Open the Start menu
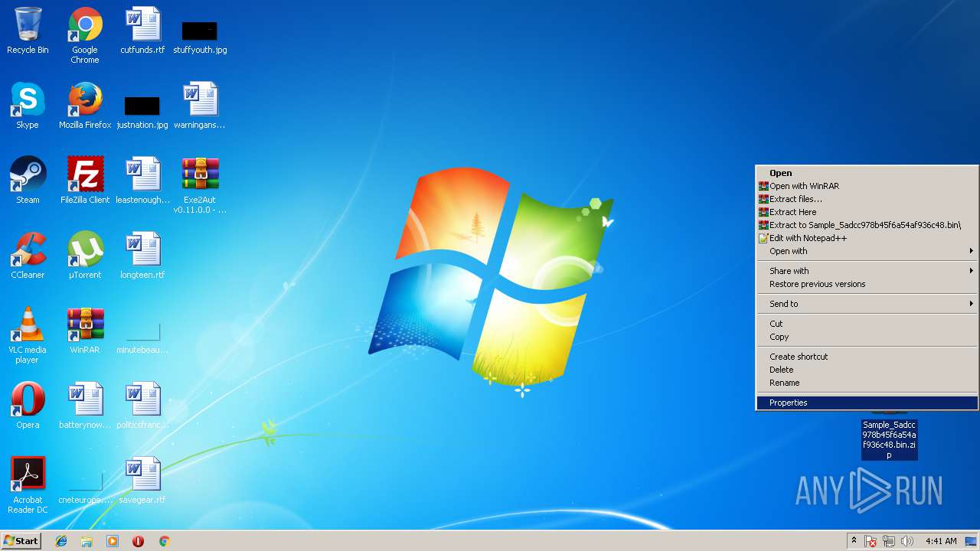 [x=21, y=540]
